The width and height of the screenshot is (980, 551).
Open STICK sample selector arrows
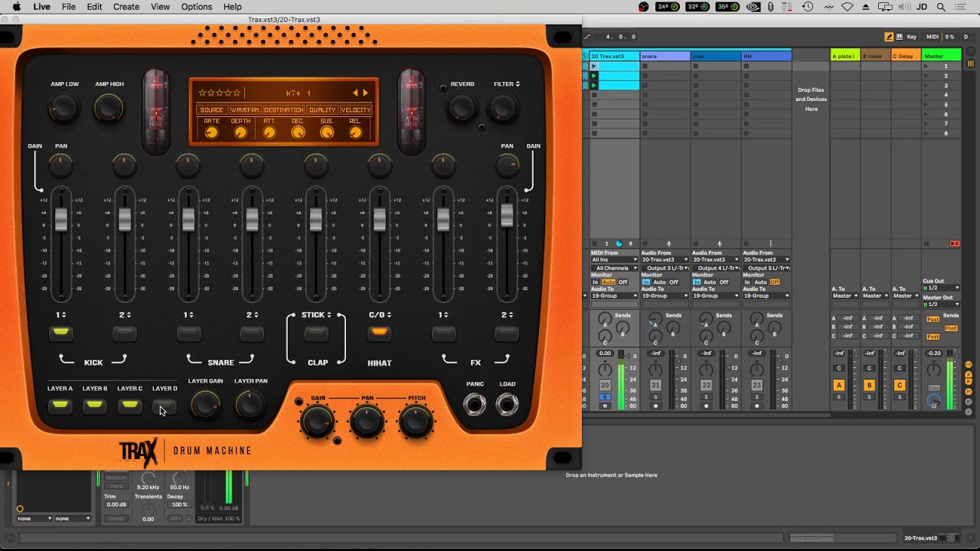[329, 315]
